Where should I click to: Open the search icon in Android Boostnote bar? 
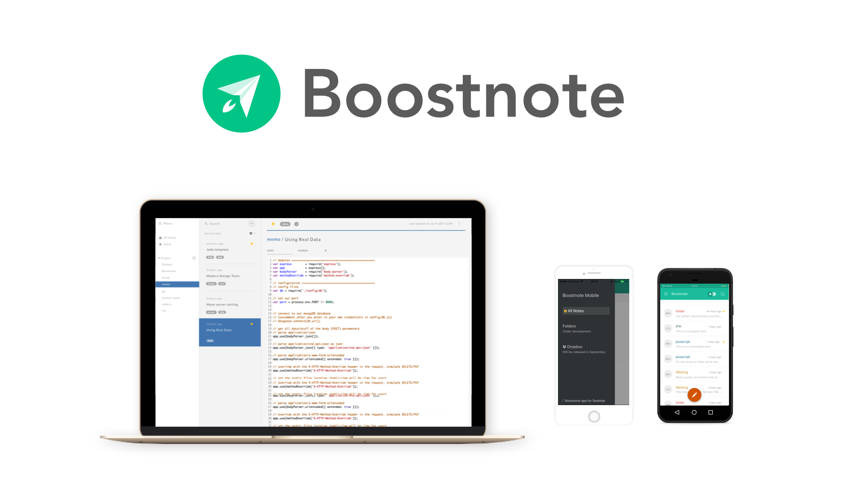[x=723, y=294]
